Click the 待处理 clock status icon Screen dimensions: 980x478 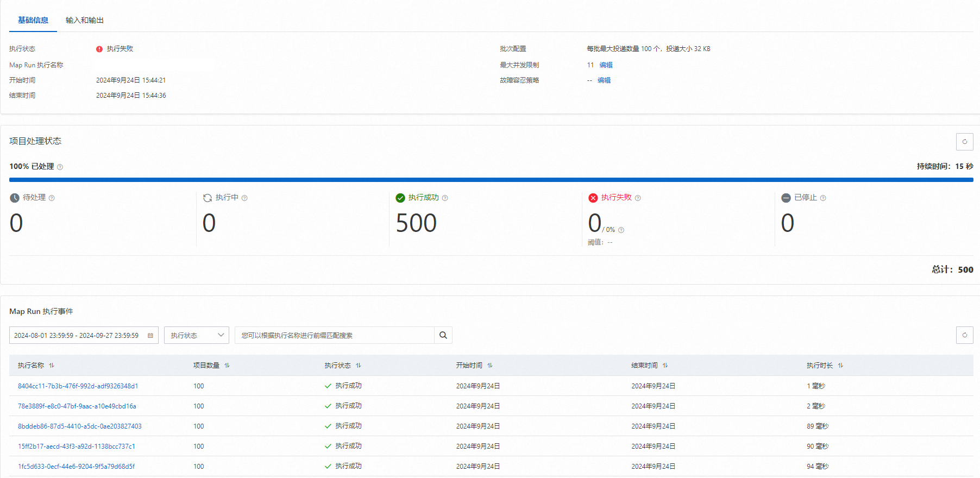[15, 198]
